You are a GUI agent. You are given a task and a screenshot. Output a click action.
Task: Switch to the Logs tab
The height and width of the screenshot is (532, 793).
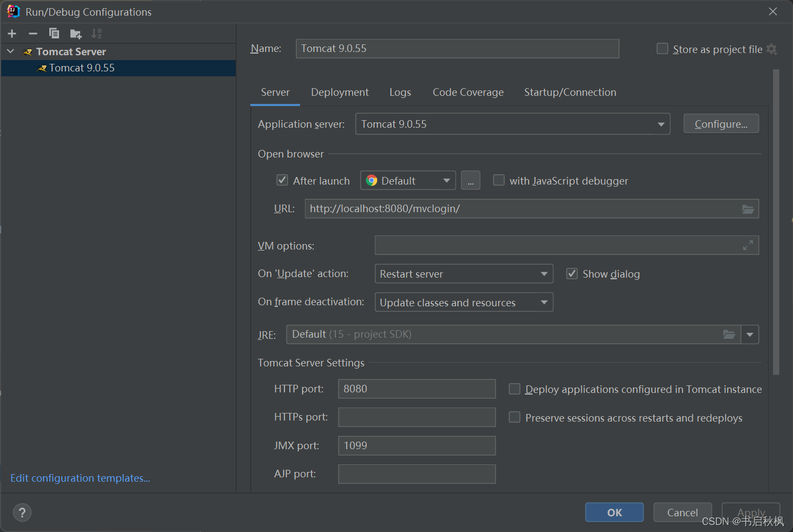click(400, 92)
